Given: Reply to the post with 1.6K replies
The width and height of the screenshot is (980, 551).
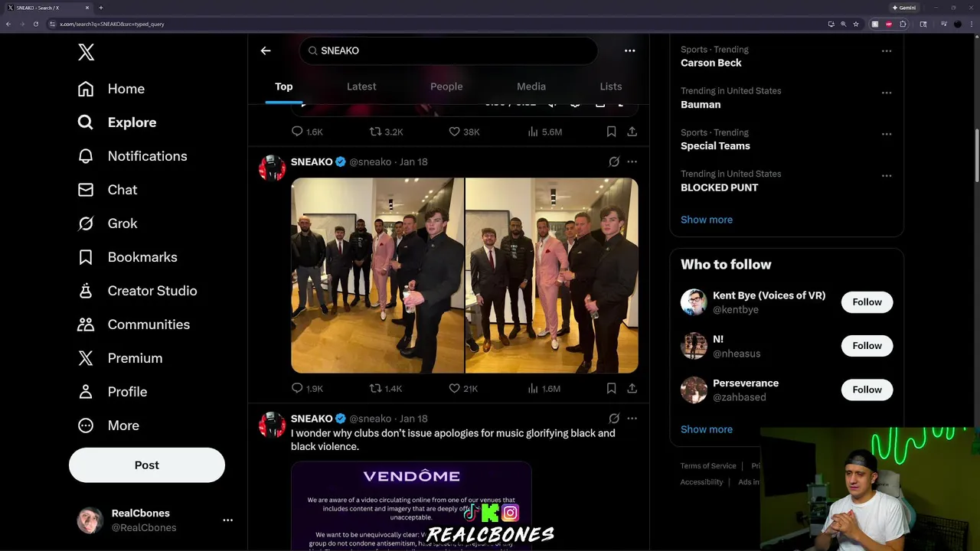Looking at the screenshot, I should [x=307, y=132].
